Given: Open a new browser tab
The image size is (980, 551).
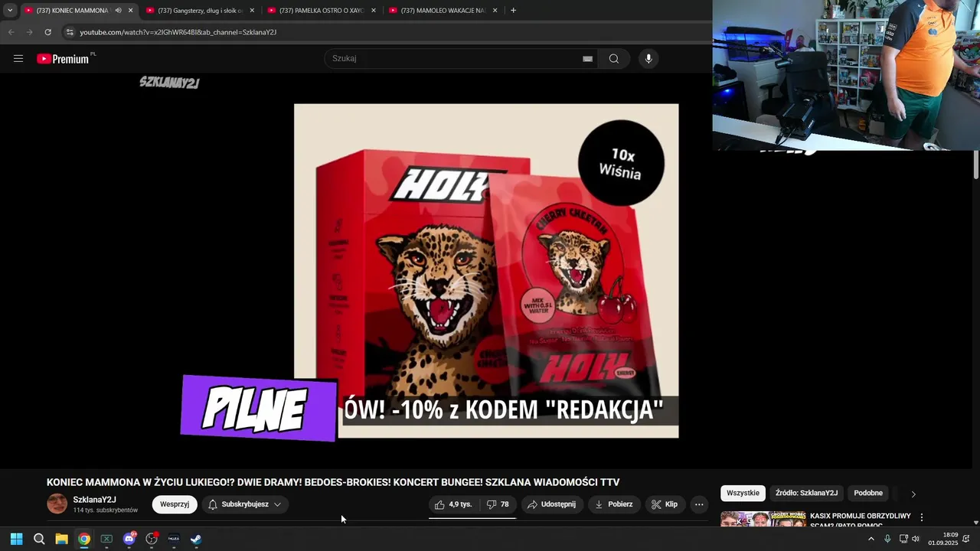Looking at the screenshot, I should point(513,10).
